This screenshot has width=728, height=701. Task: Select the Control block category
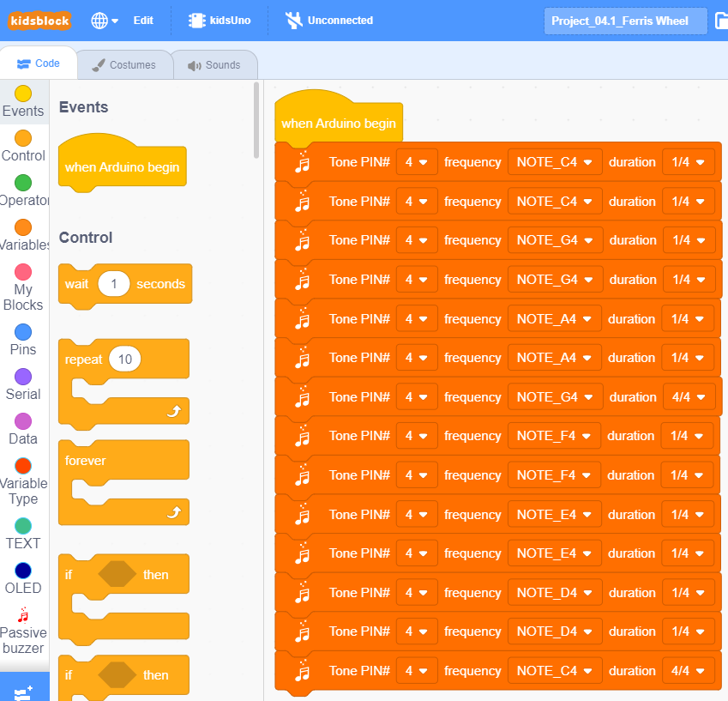[x=23, y=146]
